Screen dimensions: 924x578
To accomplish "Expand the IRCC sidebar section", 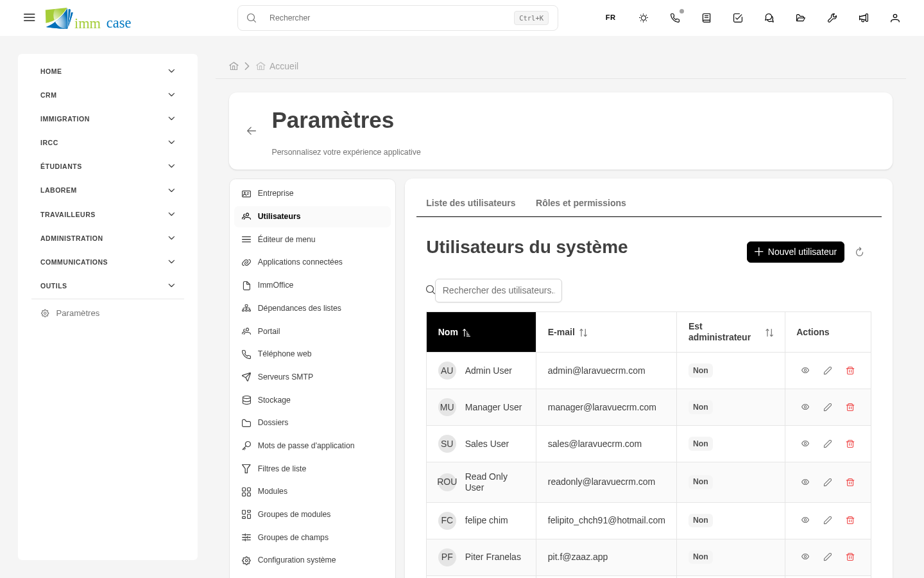I will click(108, 143).
